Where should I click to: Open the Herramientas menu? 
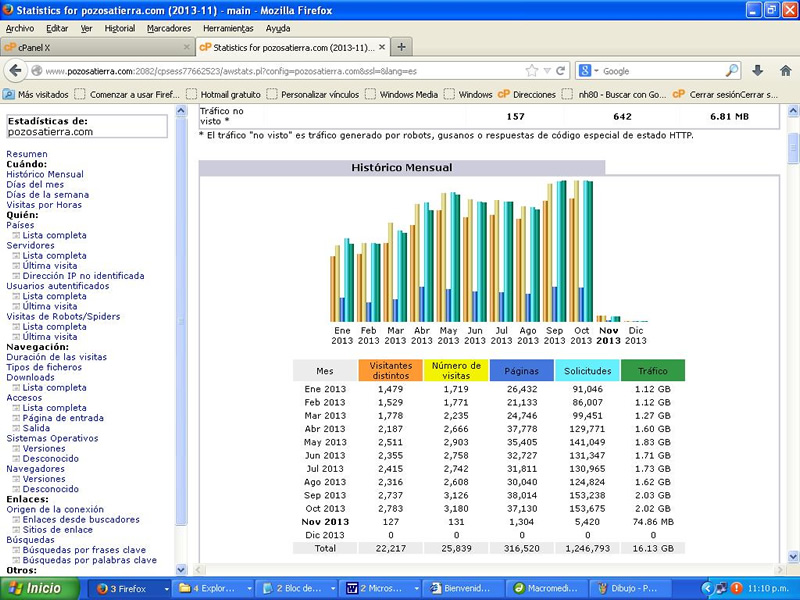[x=228, y=28]
